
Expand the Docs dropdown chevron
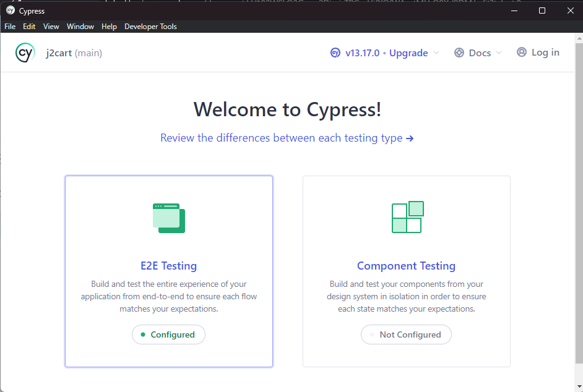point(499,53)
